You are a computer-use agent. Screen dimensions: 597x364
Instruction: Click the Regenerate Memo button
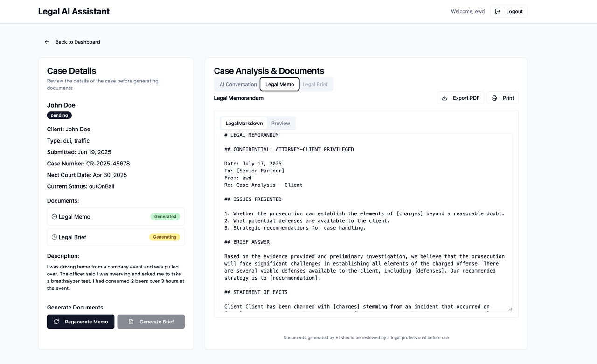(x=81, y=322)
